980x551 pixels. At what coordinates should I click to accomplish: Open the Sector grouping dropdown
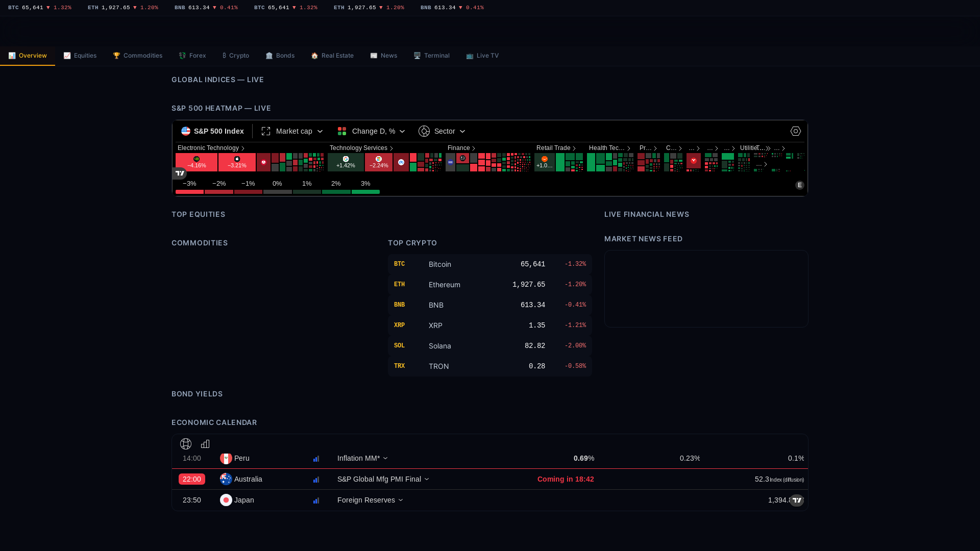coord(442,131)
